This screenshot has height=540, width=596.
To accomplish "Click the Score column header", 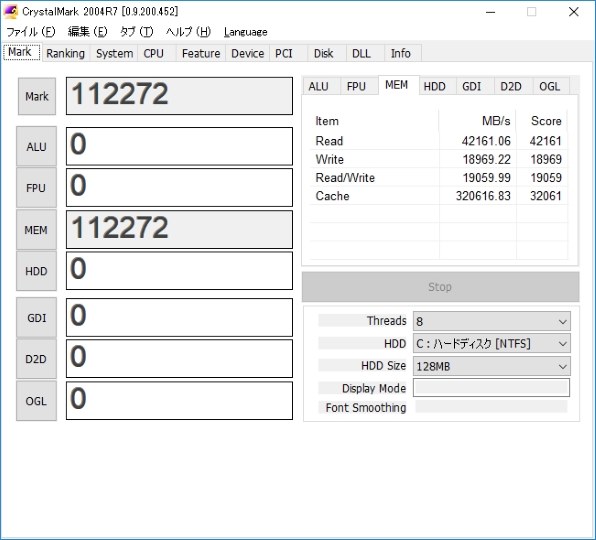I will 542,121.
